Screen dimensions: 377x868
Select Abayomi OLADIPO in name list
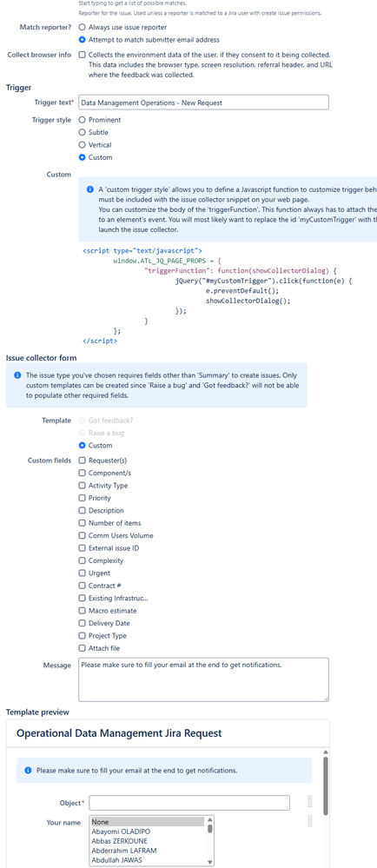coord(148,832)
